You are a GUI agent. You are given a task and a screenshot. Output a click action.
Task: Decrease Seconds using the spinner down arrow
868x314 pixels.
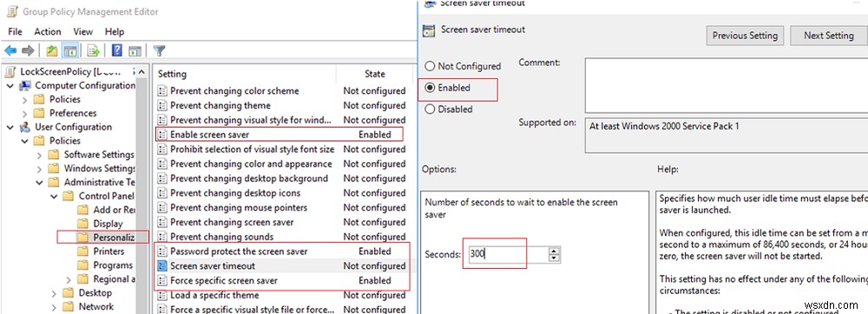[553, 258]
